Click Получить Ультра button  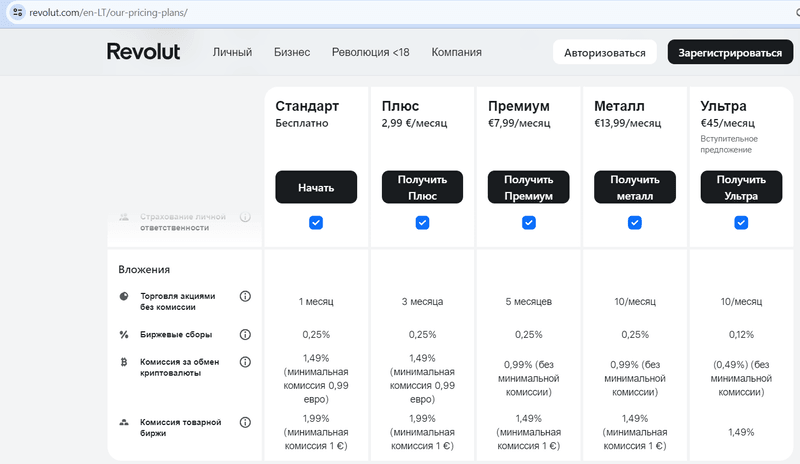[741, 187]
